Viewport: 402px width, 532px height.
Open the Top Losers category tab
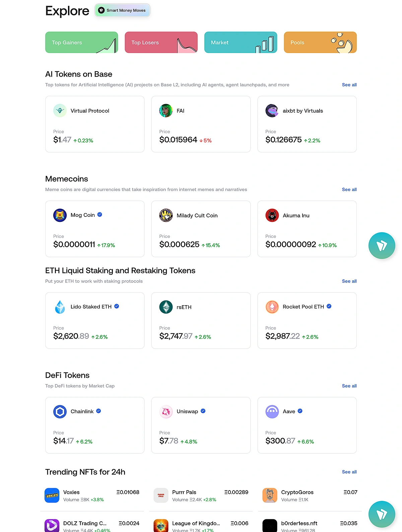click(x=161, y=42)
